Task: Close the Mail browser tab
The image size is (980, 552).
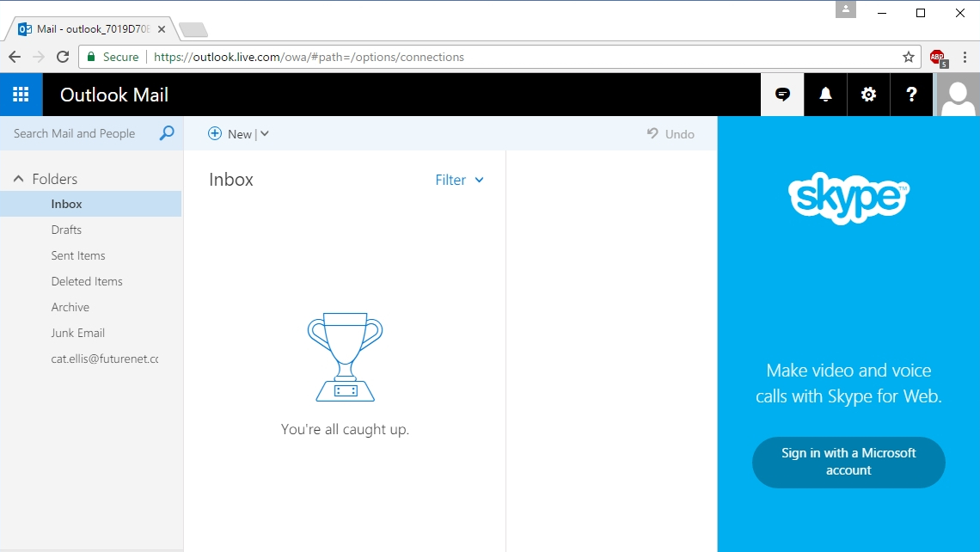Action: click(x=162, y=28)
